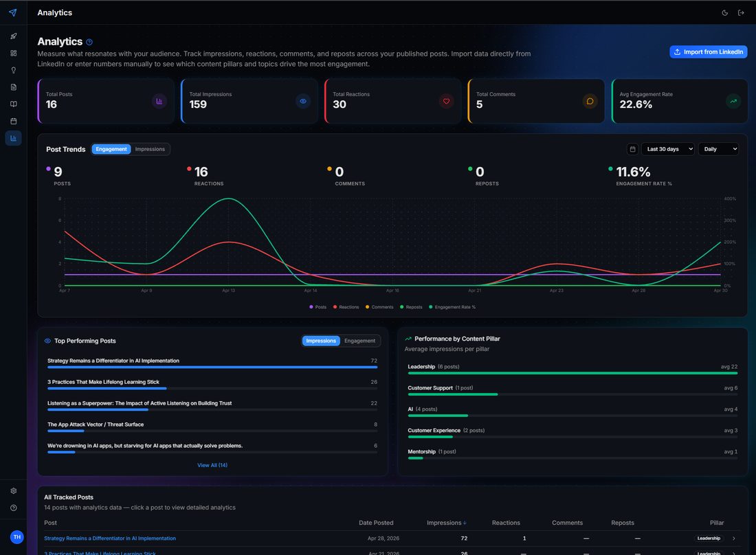Open the Last 30 days dropdown
This screenshot has height=555, width=756.
668,149
